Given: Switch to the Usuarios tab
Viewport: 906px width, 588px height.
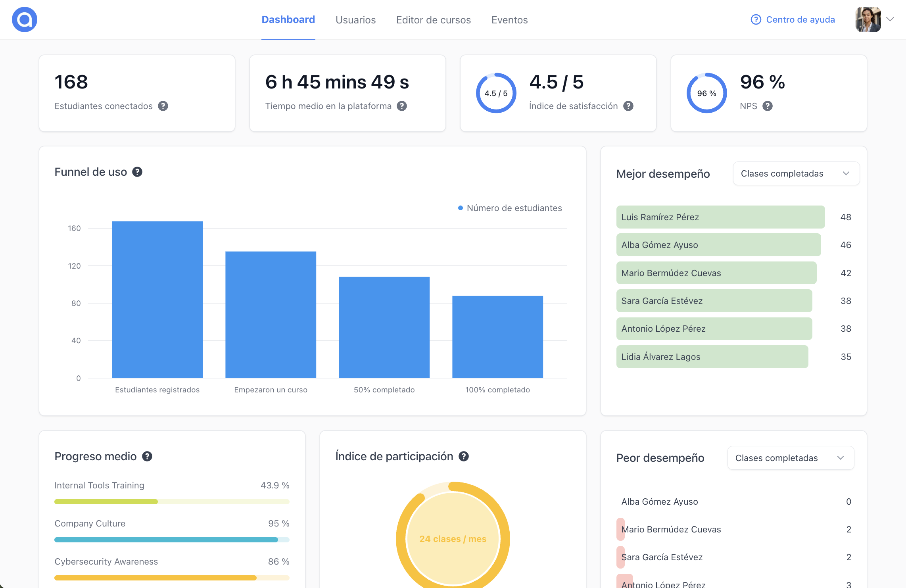Looking at the screenshot, I should click(355, 20).
